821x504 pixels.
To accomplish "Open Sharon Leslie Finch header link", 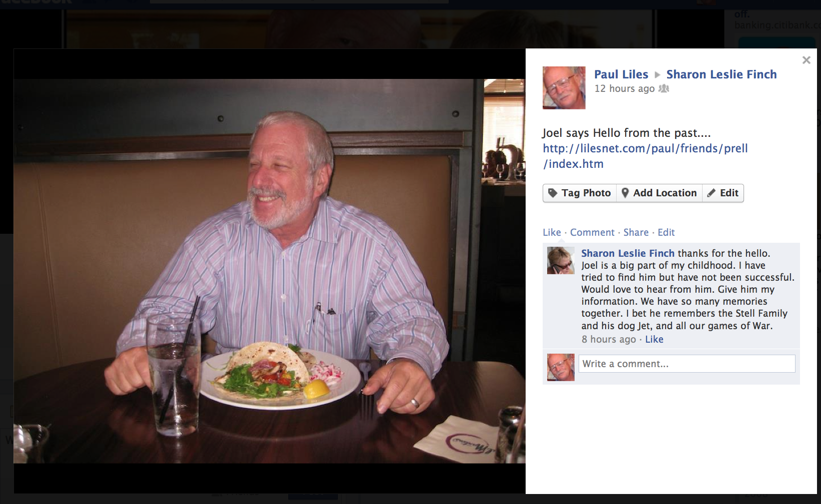I will (722, 74).
